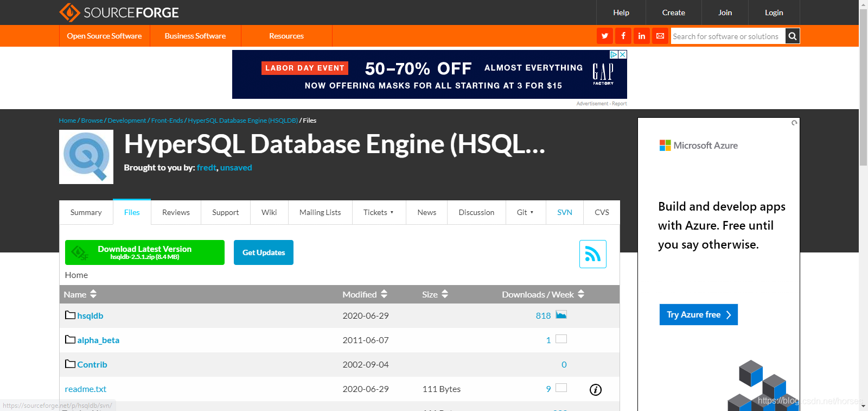Screen dimensions: 868x411
Task: Open the Help link in header
Action: pyautogui.click(x=621, y=12)
